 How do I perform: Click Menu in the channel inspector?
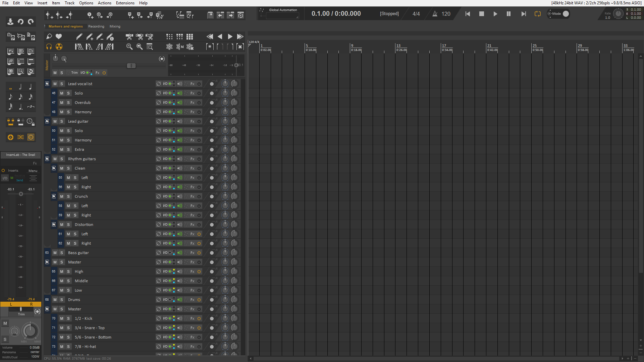[x=33, y=171]
